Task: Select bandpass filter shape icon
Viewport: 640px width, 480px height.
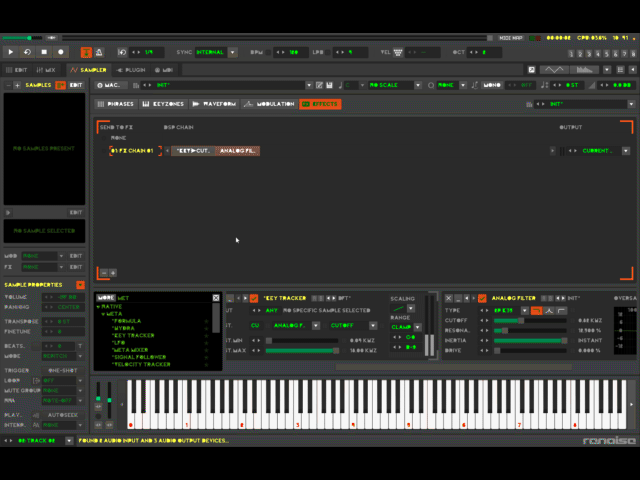Action: 549,311
